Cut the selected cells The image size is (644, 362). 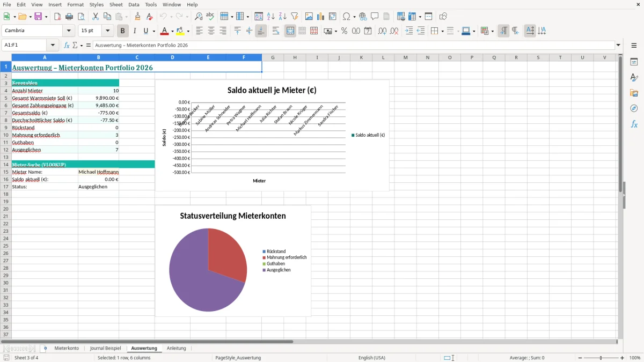(96, 17)
